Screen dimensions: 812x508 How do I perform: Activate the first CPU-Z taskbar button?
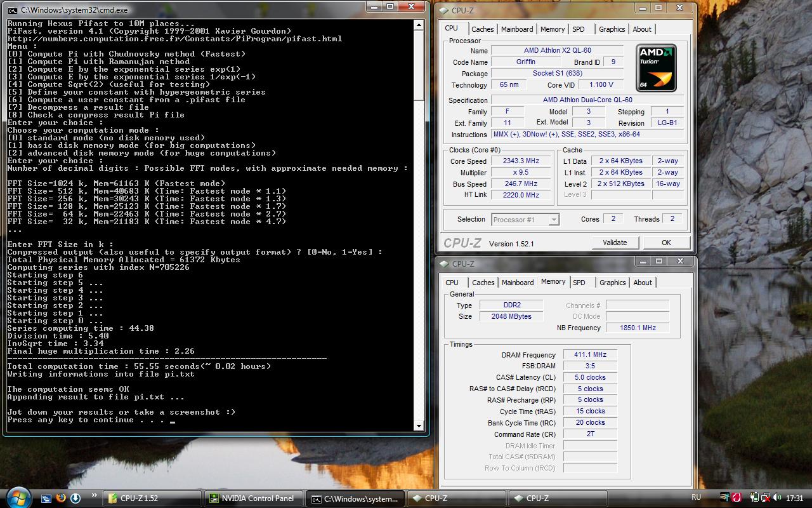click(455, 498)
